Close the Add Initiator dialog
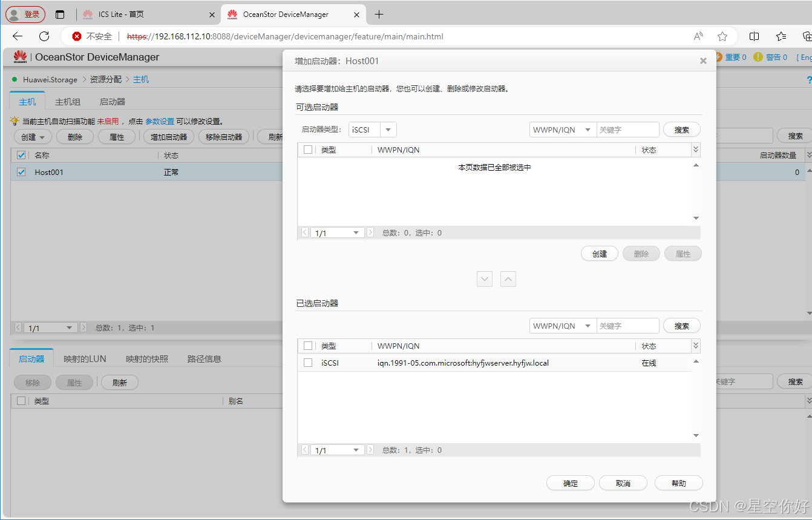The height and width of the screenshot is (520, 812). pos(703,61)
